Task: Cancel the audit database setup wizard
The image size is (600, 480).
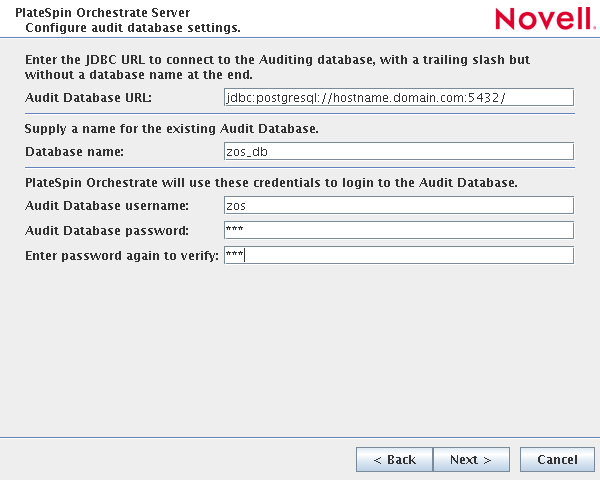Action: coord(557,459)
